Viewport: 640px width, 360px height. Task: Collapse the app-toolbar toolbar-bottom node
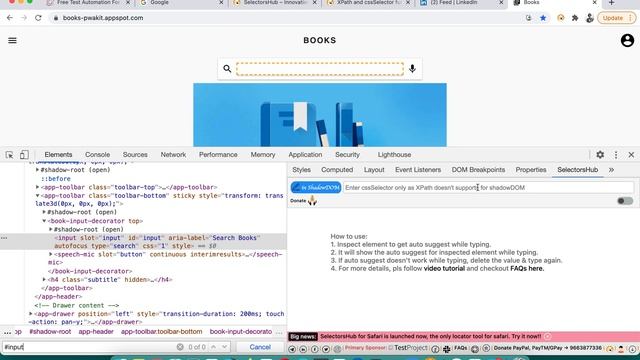38,196
